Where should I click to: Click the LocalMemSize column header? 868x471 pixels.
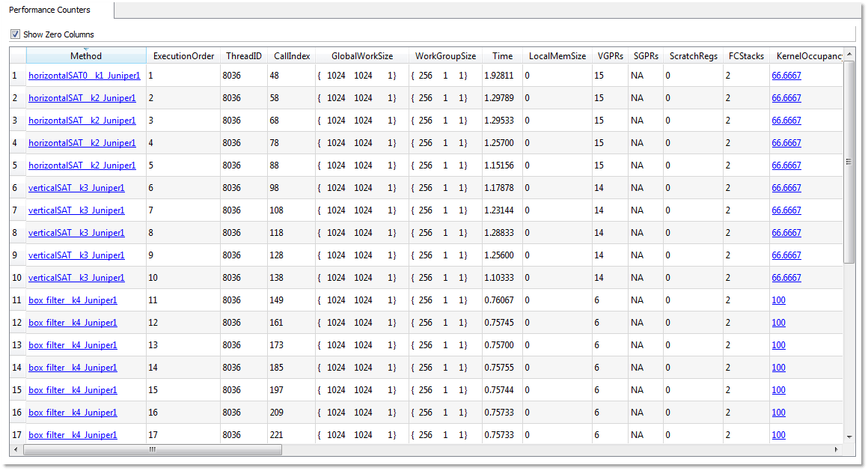tap(557, 56)
